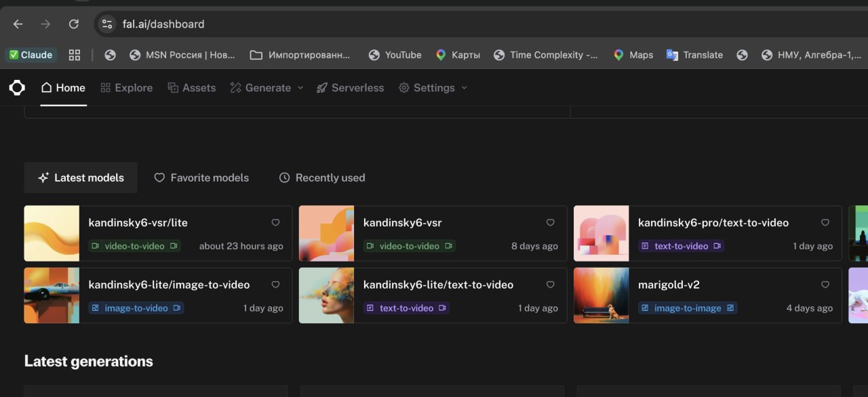Open the browser tab groups grid icon
This screenshot has height=397, width=868.
[x=75, y=55]
